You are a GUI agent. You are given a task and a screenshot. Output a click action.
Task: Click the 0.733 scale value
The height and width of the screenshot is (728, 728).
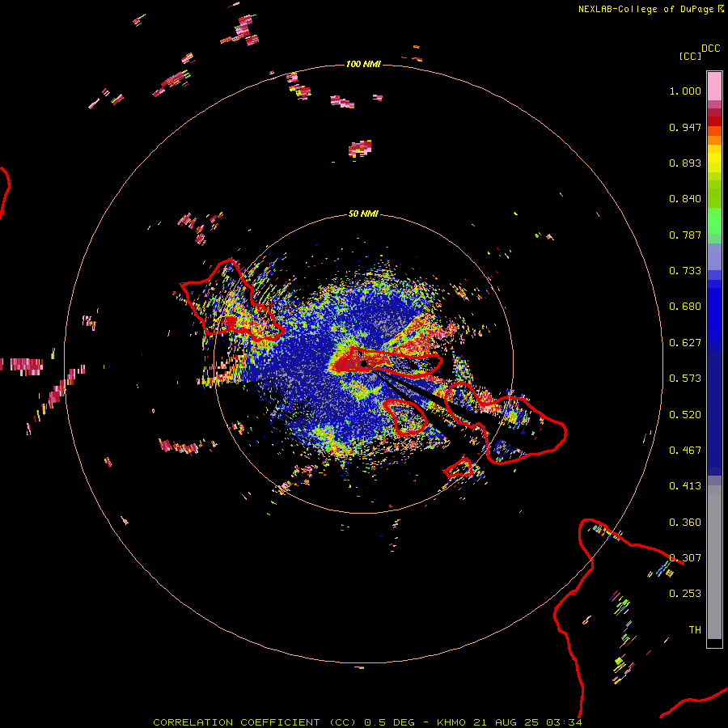click(685, 271)
